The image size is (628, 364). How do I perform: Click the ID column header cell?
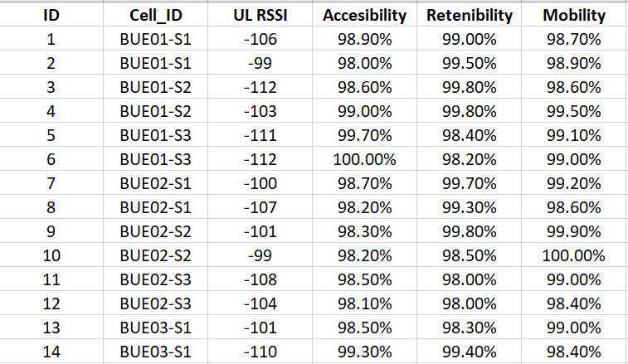[51, 16]
